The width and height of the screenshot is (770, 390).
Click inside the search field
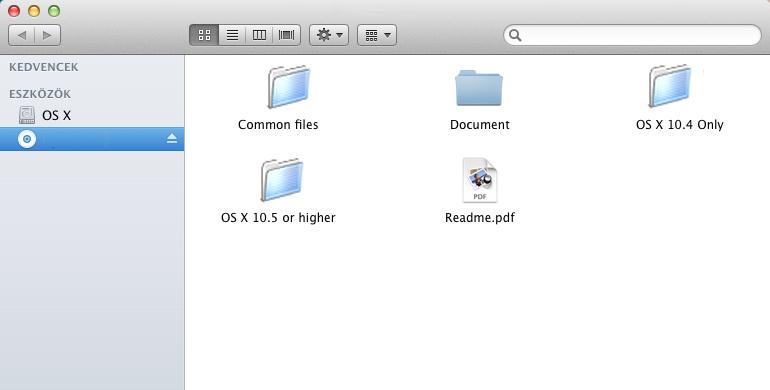pyautogui.click(x=632, y=35)
